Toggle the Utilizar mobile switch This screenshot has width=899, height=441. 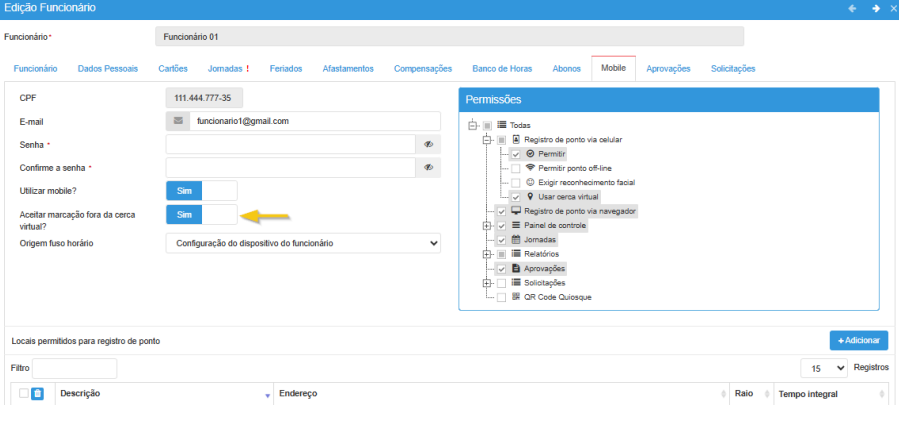pos(201,190)
